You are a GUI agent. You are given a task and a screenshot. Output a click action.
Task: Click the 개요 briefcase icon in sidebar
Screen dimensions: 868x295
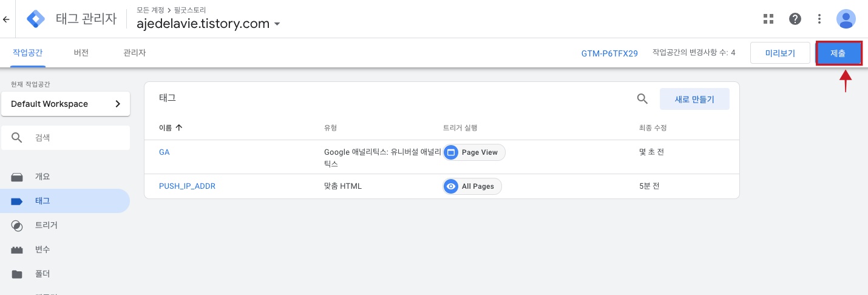pyautogui.click(x=17, y=177)
